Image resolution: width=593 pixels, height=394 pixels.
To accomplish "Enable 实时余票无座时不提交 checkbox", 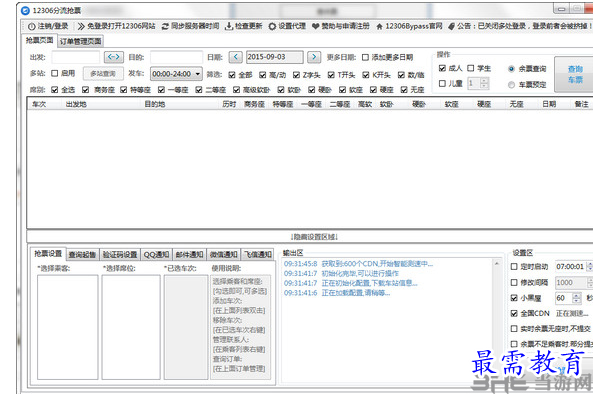I will (514, 329).
